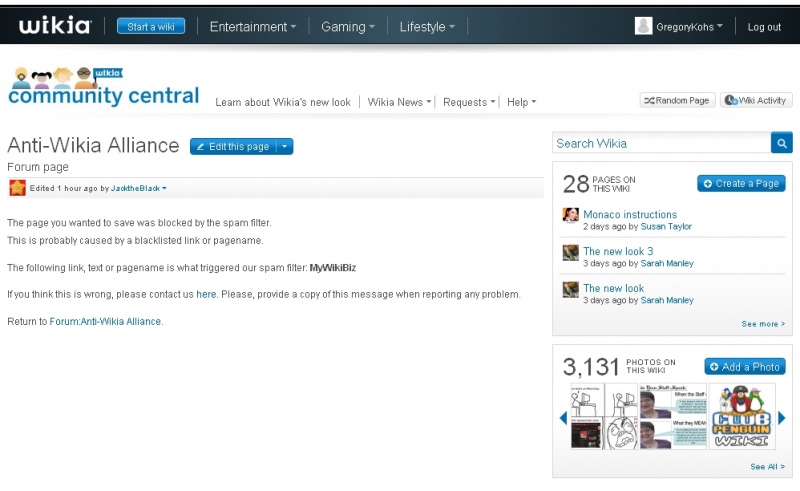
Task: Follow the Forum:Anti-Wikia Alliance link
Action: [106, 322]
